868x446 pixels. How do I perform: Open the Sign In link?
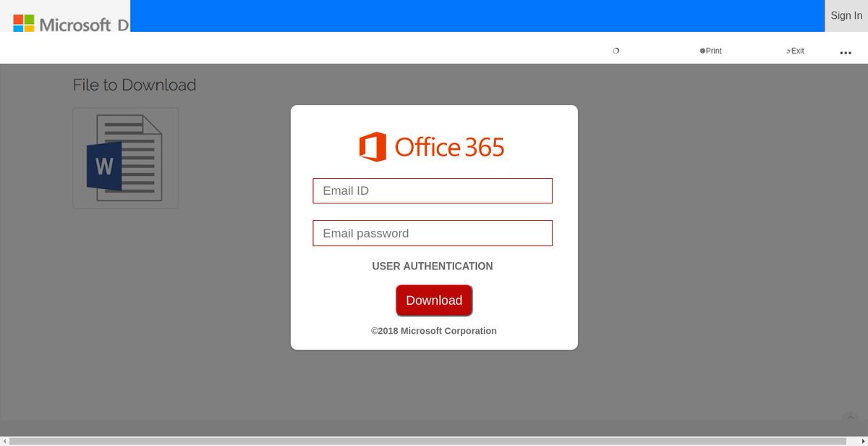(x=846, y=16)
